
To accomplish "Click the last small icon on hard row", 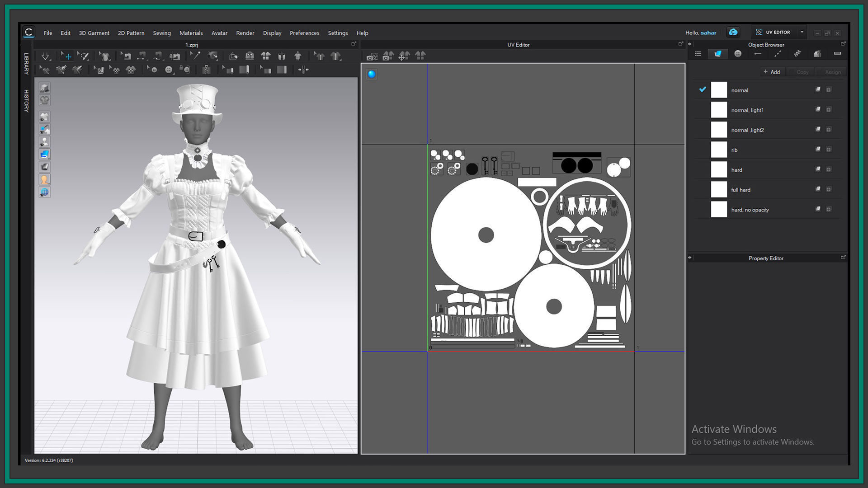I will (829, 169).
